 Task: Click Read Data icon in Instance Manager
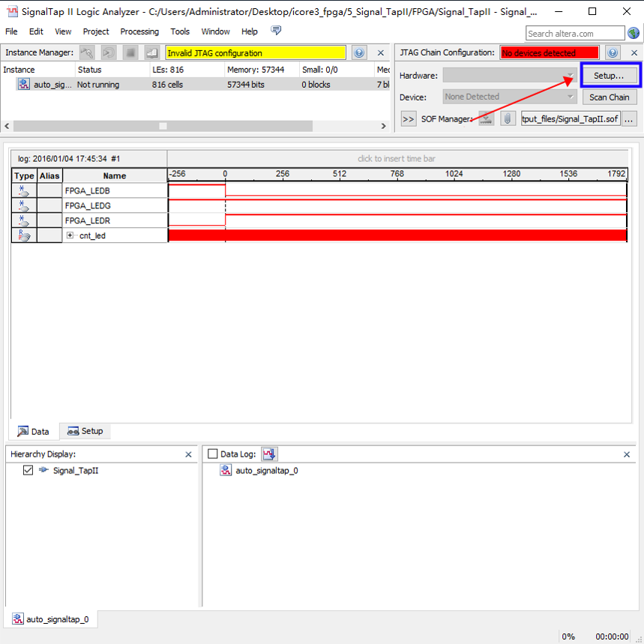point(152,52)
